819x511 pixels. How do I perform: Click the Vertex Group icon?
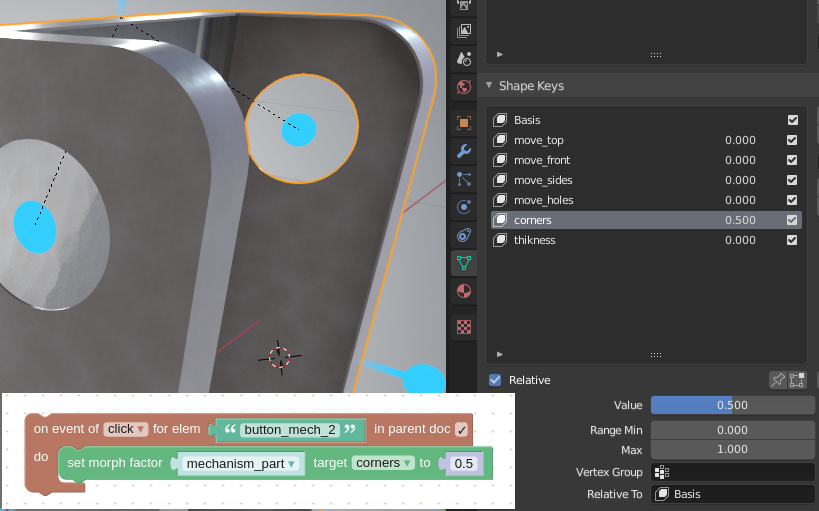[x=662, y=472]
